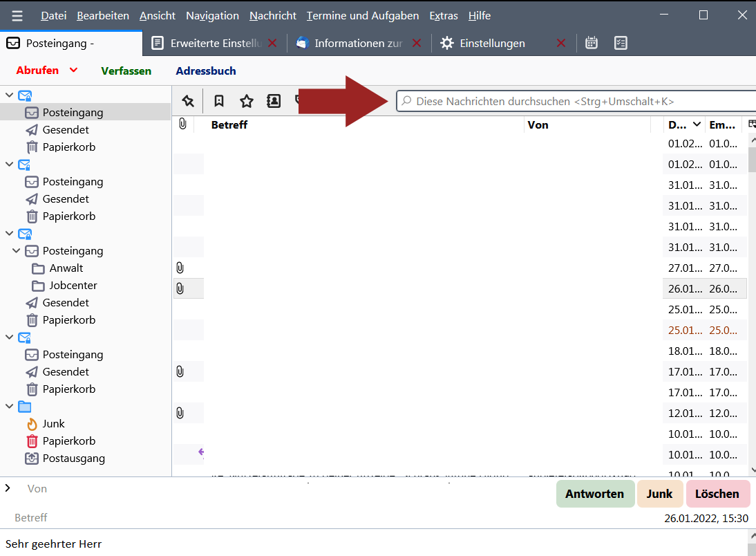
Task: Collapse the account containing the Anwalt folder
Action: (x=9, y=233)
